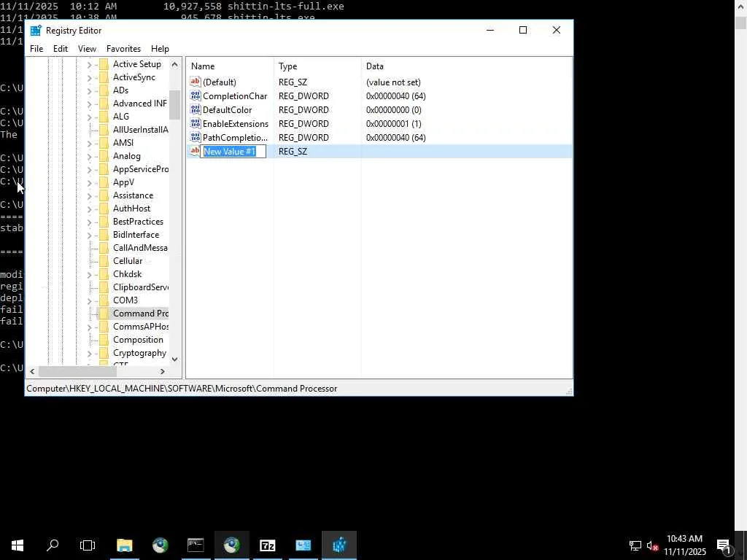The width and height of the screenshot is (747, 560).
Task: Expand the ALG key
Action: click(90, 117)
